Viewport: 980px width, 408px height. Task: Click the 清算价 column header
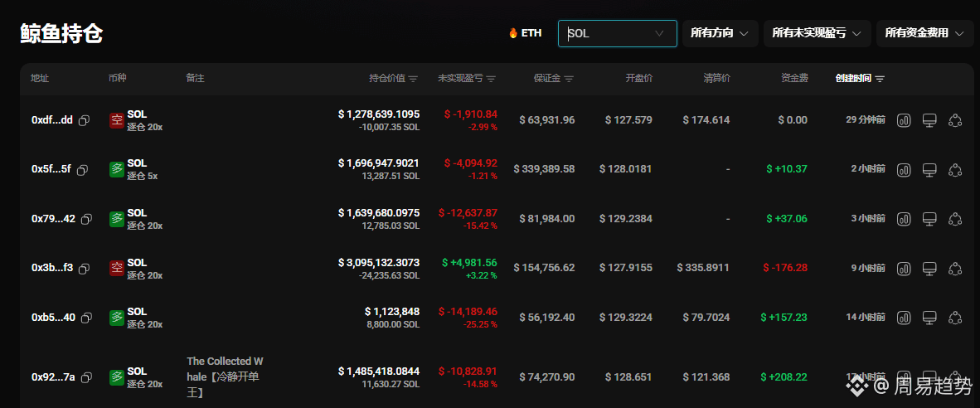point(717,78)
